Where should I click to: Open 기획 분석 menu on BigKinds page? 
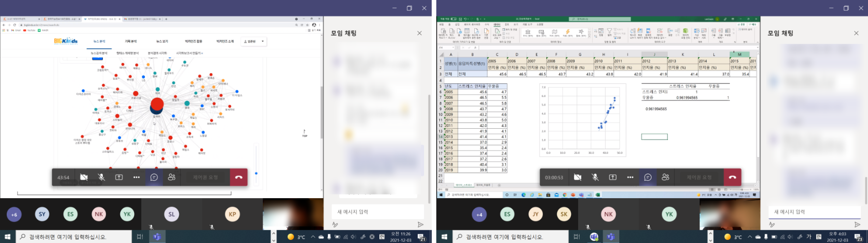131,41
